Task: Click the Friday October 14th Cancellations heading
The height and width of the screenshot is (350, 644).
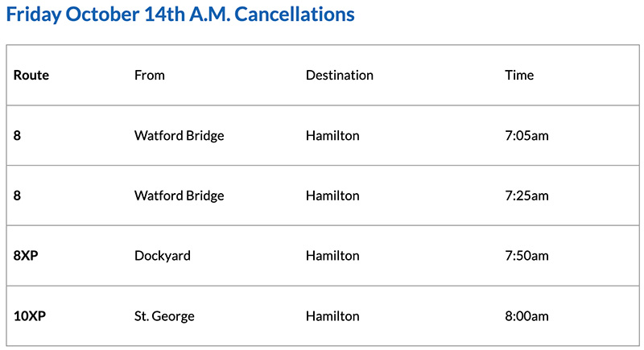Action: coord(180,14)
